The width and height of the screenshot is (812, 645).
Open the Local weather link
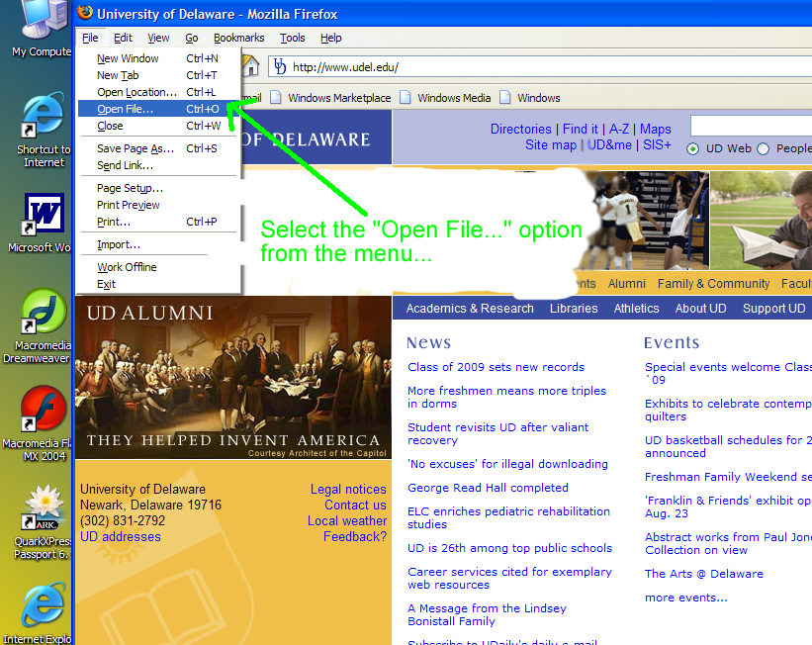(347, 520)
